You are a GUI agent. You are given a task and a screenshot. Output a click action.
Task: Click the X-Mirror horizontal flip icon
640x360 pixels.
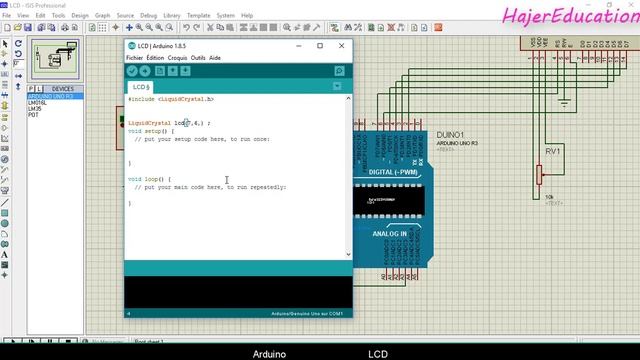(18, 76)
